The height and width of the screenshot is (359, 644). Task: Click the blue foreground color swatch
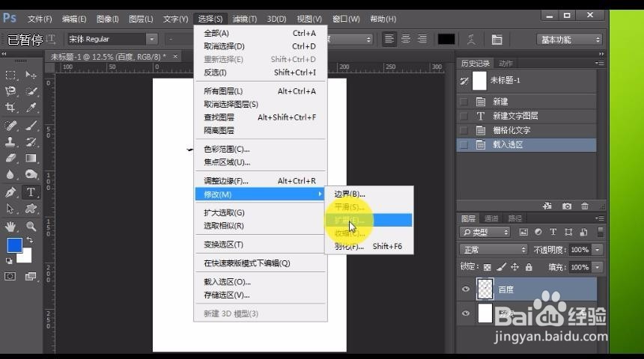pos(15,245)
